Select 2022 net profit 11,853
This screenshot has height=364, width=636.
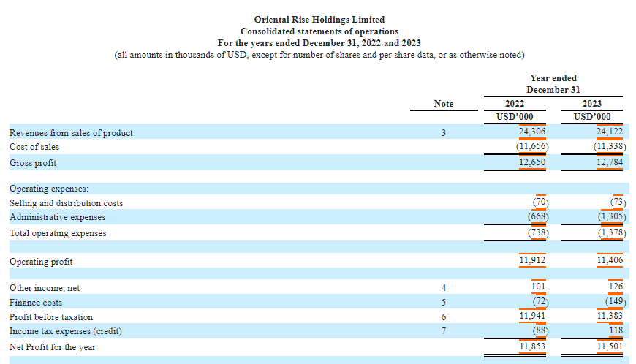(x=532, y=346)
